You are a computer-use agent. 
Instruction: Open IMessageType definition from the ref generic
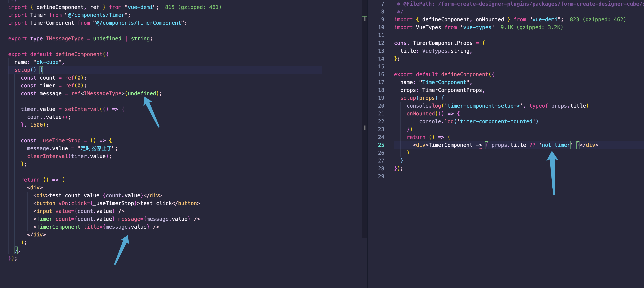tap(102, 94)
